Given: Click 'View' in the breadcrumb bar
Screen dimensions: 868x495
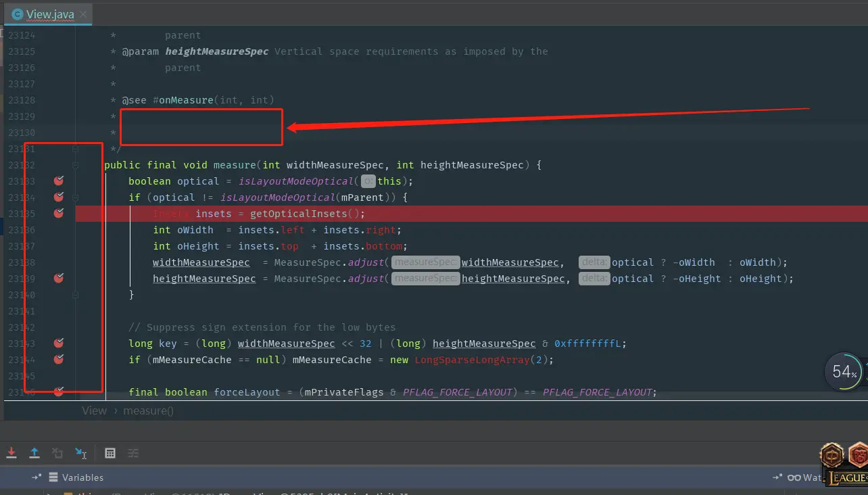Looking at the screenshot, I should pyautogui.click(x=94, y=410).
